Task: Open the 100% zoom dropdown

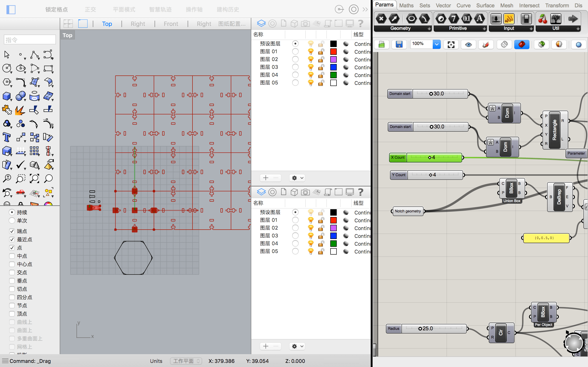Action: (436, 44)
